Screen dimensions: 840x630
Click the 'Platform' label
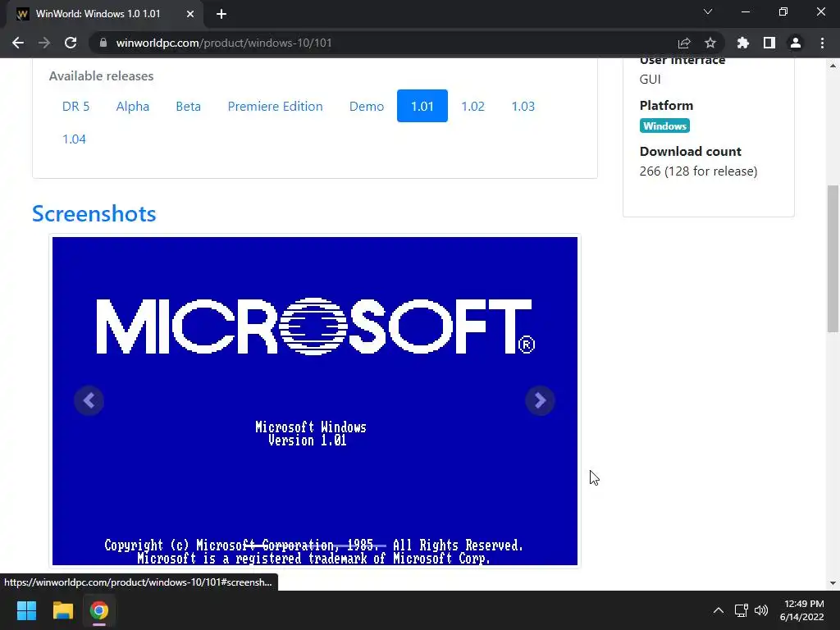pyautogui.click(x=666, y=106)
